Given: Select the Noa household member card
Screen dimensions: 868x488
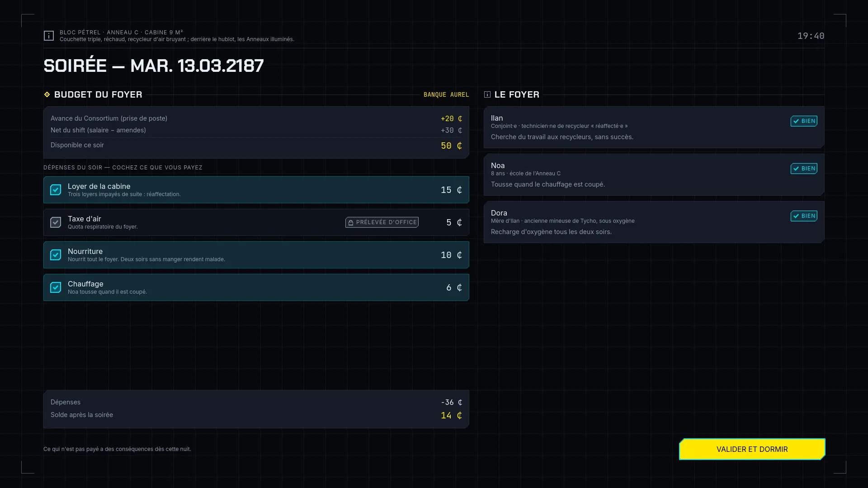Looking at the screenshot, I should pos(654,175).
